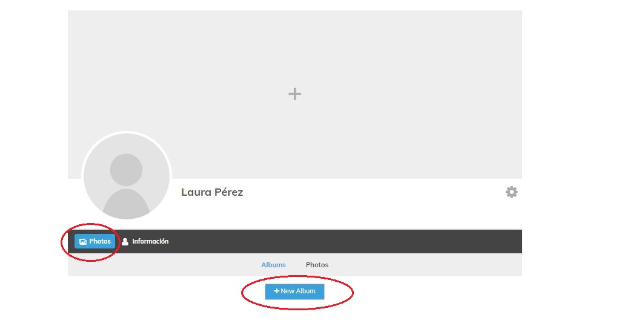Click the blue Albums link text
Screen dimensions: 644x323
[273, 265]
